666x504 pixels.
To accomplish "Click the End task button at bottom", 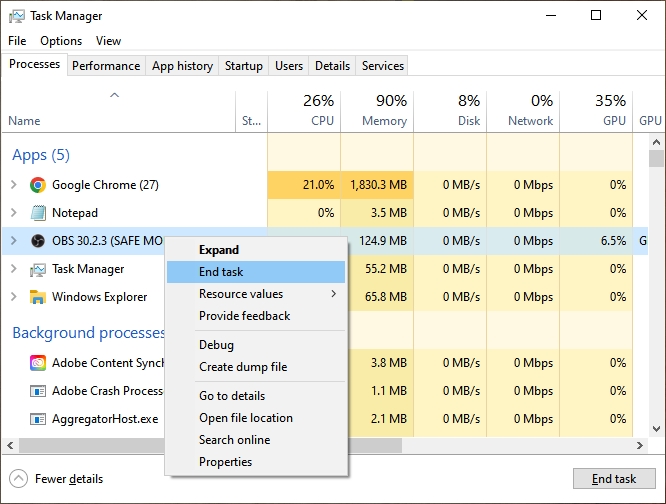I will (614, 479).
